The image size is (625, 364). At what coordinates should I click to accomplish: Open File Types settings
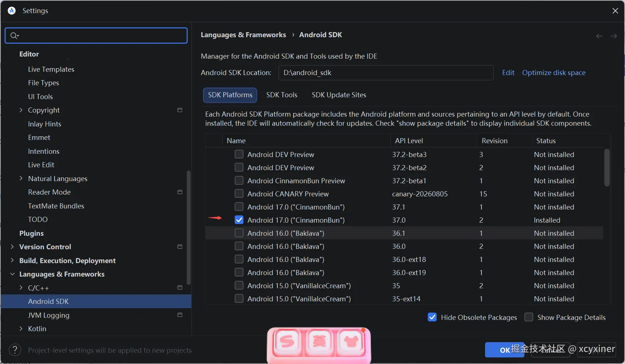[x=43, y=83]
